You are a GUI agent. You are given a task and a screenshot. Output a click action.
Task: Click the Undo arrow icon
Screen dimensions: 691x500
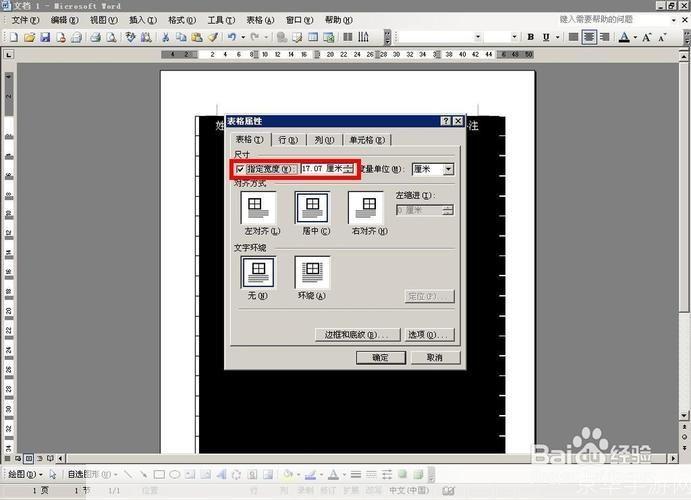(x=231, y=37)
